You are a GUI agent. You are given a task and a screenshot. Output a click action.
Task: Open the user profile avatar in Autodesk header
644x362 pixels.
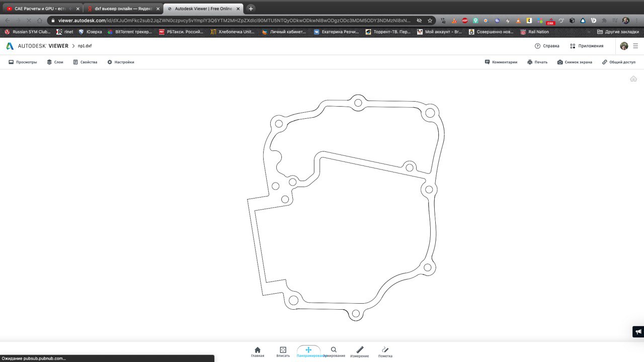(x=624, y=46)
